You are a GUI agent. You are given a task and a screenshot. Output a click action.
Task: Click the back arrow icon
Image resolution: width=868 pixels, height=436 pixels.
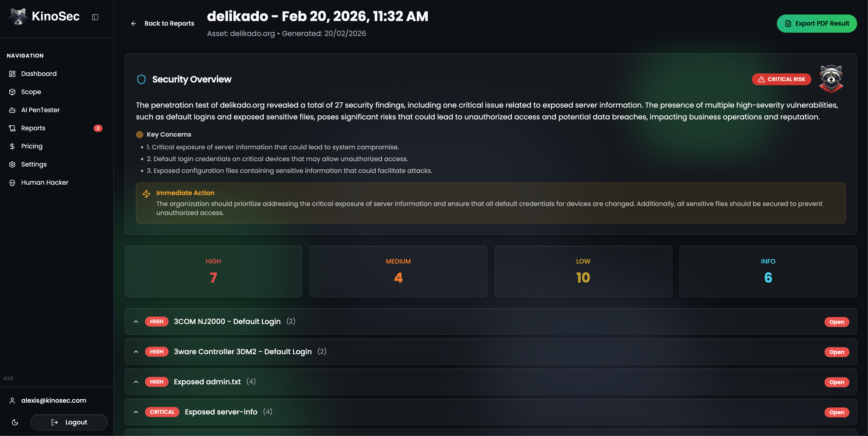point(134,24)
